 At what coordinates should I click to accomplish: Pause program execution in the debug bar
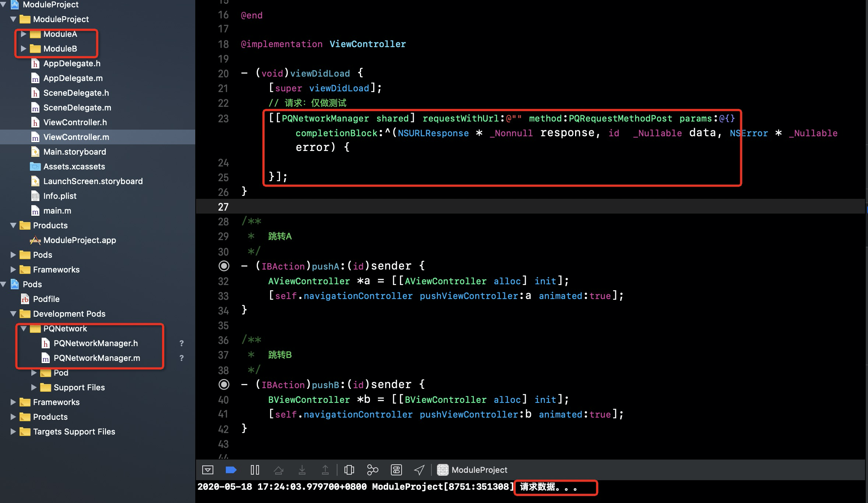(255, 470)
